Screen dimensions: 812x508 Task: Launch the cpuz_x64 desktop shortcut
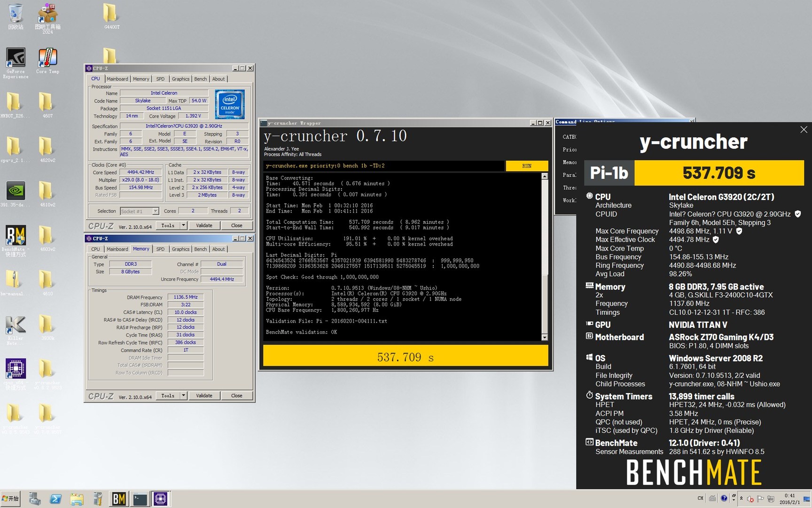tap(16, 374)
